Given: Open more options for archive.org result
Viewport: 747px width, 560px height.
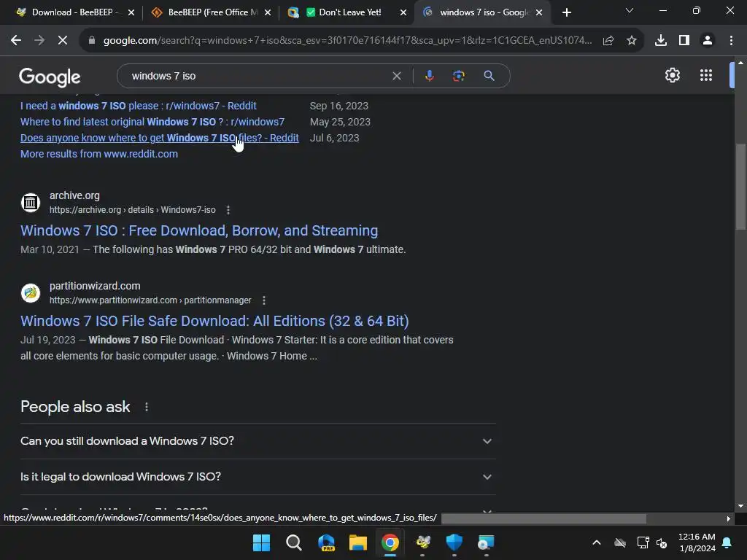Looking at the screenshot, I should click(228, 210).
